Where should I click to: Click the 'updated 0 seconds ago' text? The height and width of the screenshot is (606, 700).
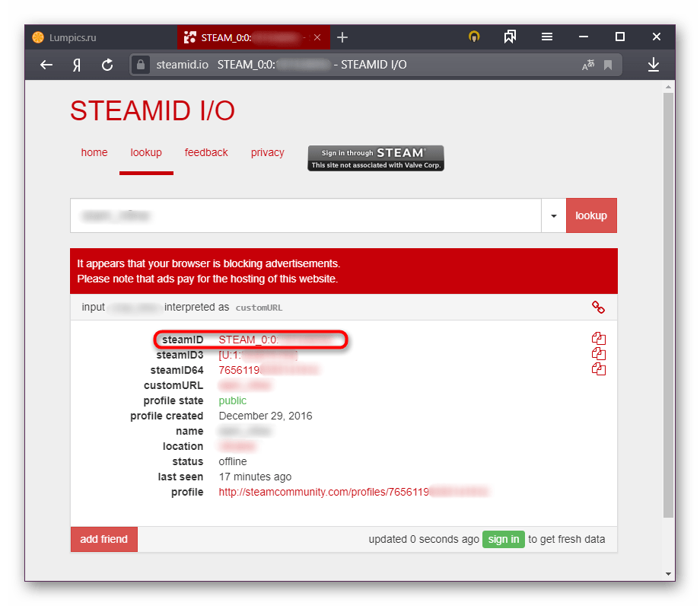(424, 540)
